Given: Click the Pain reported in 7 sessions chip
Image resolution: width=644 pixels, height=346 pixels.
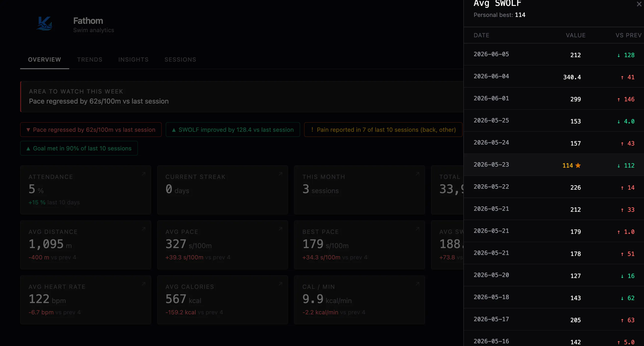Looking at the screenshot, I should pyautogui.click(x=383, y=130).
